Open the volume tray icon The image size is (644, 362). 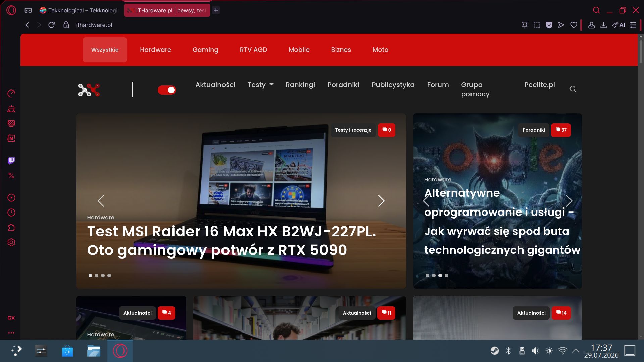coord(535,351)
